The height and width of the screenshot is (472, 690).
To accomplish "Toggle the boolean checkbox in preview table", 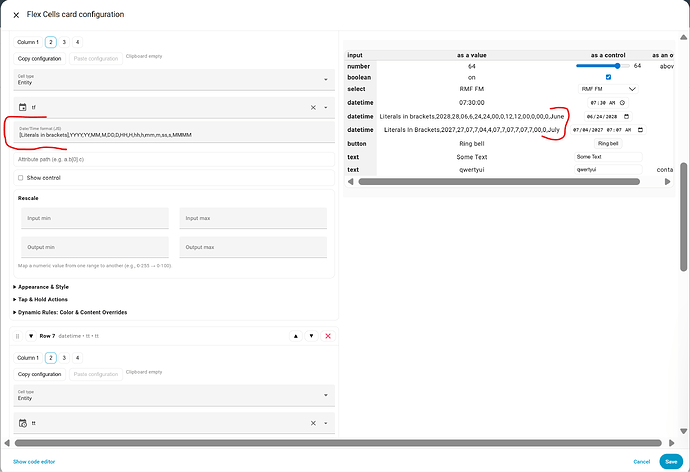I will pyautogui.click(x=608, y=77).
